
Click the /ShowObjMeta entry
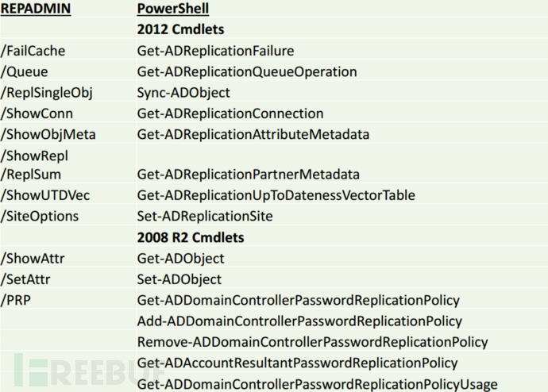click(x=48, y=135)
